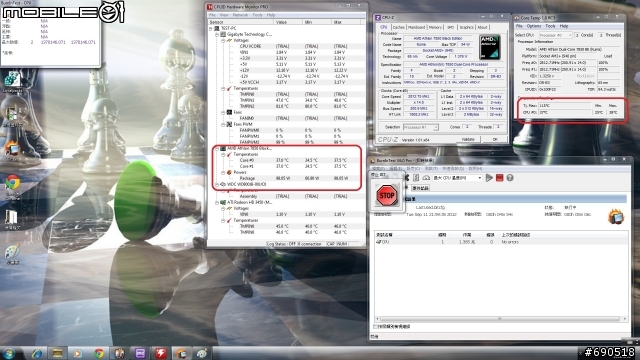The width and height of the screenshot is (640, 360).
Task: Switch to Graphics tab in CPU-Z
Action: [466, 27]
